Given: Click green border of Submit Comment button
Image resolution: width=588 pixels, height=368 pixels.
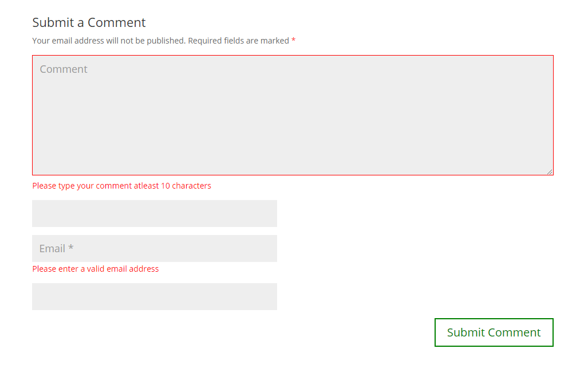Looking at the screenshot, I should [x=494, y=319].
